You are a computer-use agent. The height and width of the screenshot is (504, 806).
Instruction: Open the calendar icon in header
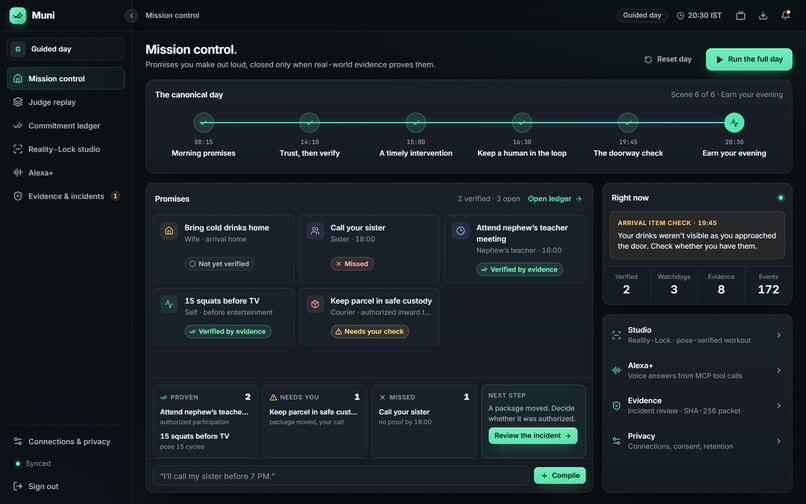[x=741, y=15]
